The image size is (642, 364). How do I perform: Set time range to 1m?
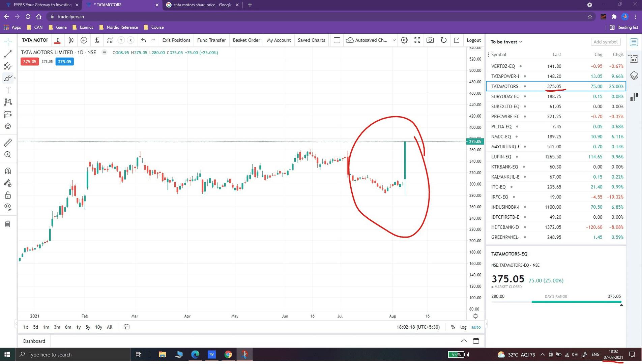46,327
